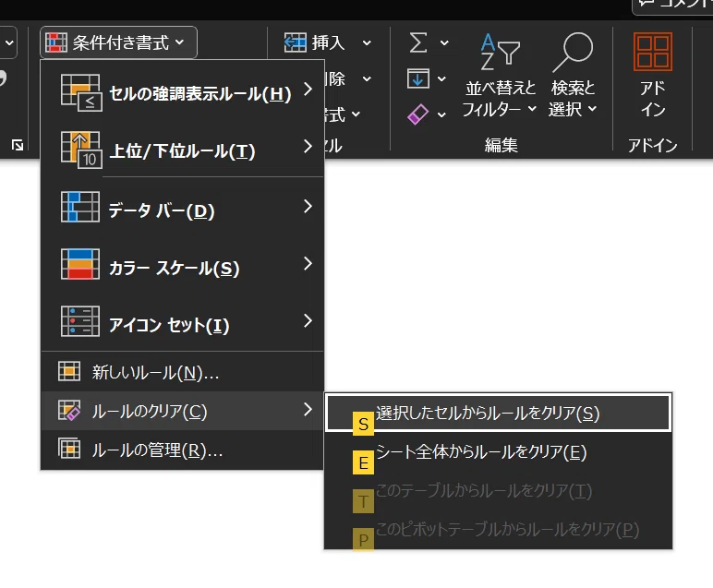The image size is (713, 588).
Task: Click the セルの強調表示ルール icon
Action: (81, 92)
